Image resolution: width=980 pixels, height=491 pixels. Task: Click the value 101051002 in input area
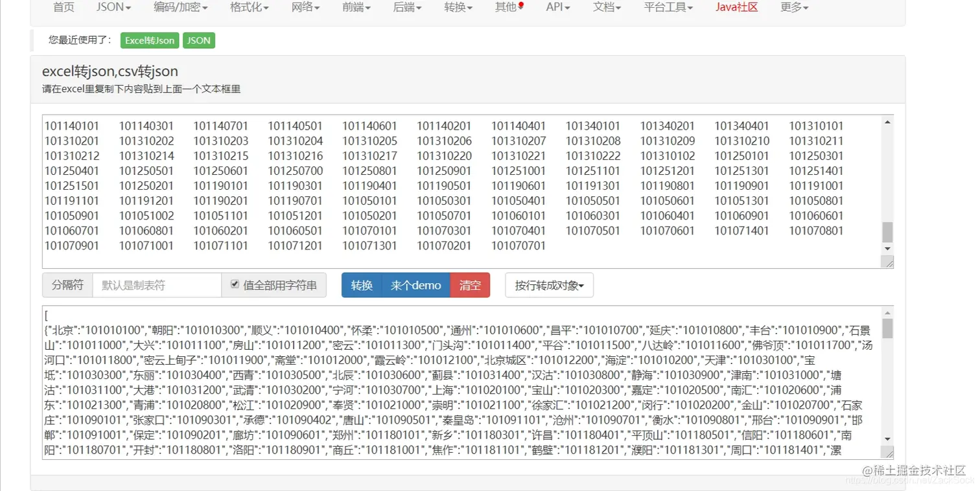click(146, 216)
